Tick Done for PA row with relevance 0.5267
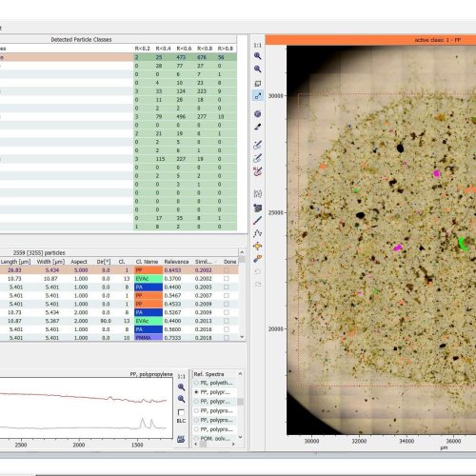 click(226, 312)
